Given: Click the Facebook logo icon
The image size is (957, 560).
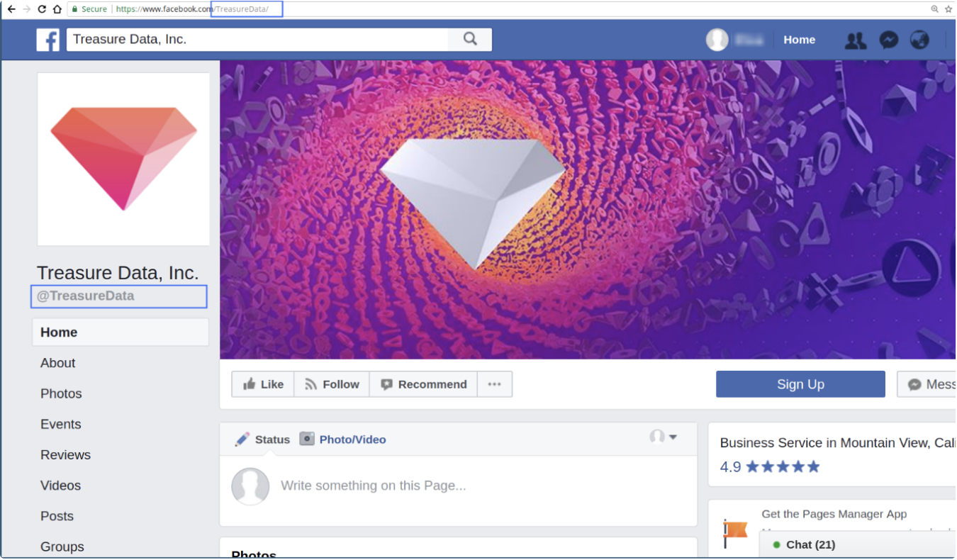Looking at the screenshot, I should click(48, 40).
